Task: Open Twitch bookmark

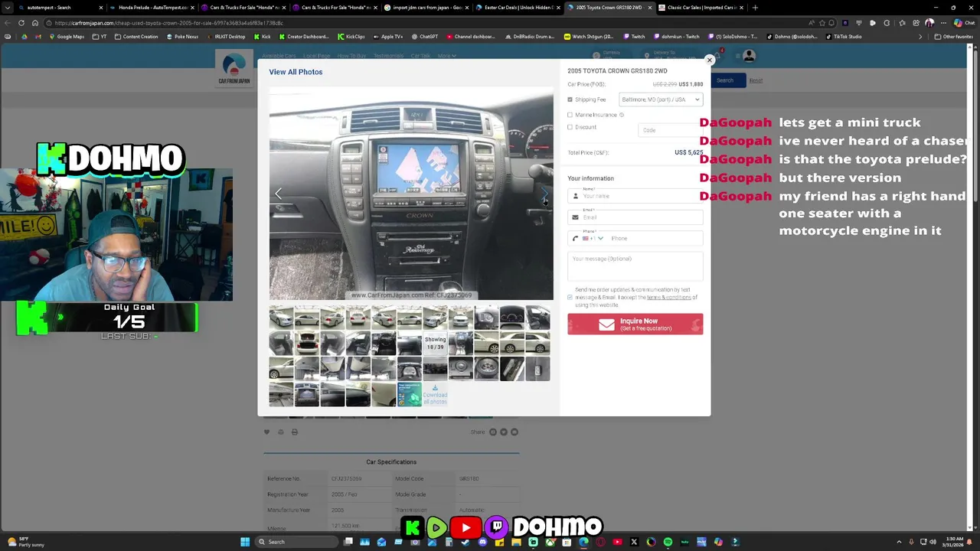Action: coord(634,37)
